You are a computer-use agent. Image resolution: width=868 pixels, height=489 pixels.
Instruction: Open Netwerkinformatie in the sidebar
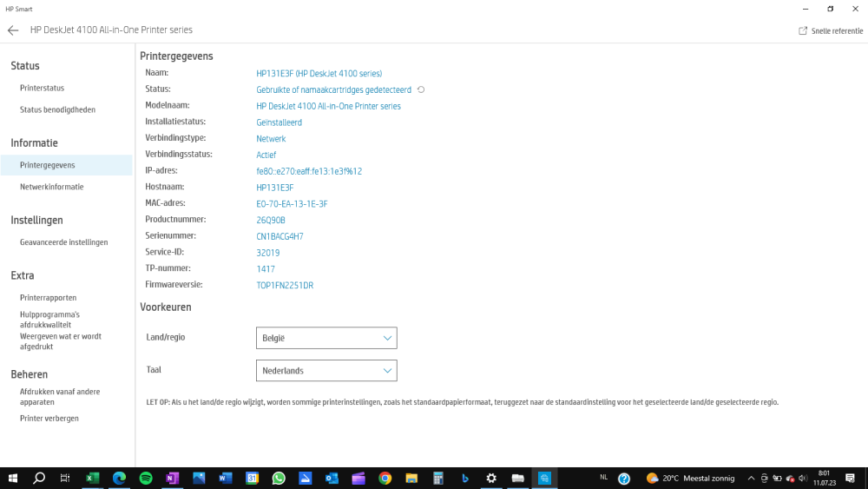[x=51, y=187]
